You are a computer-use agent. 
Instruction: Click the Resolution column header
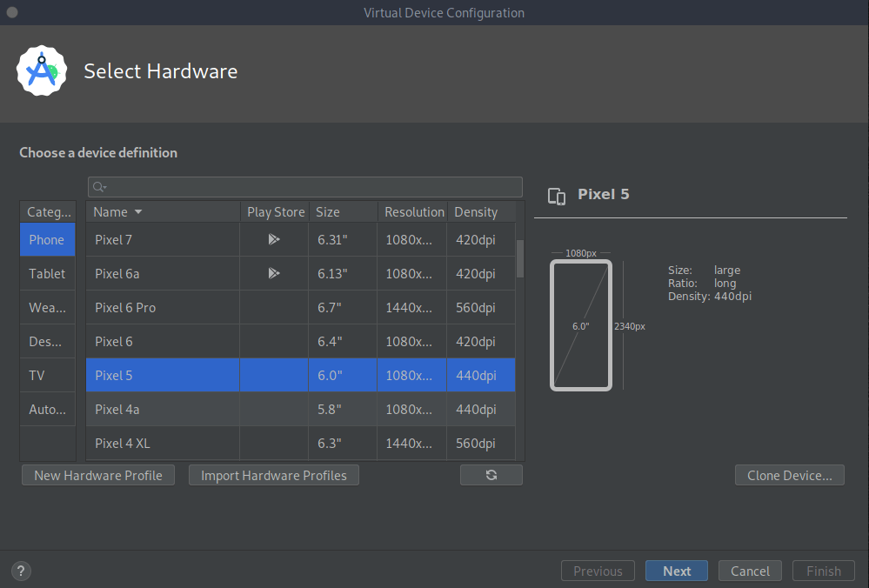pos(413,212)
